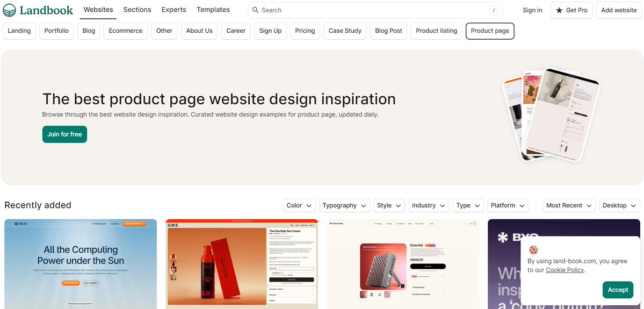
Task: Select the Other category chip
Action: (x=164, y=31)
